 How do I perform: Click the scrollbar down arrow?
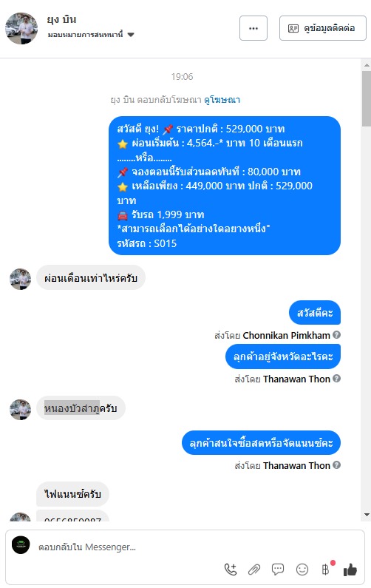coord(367,515)
